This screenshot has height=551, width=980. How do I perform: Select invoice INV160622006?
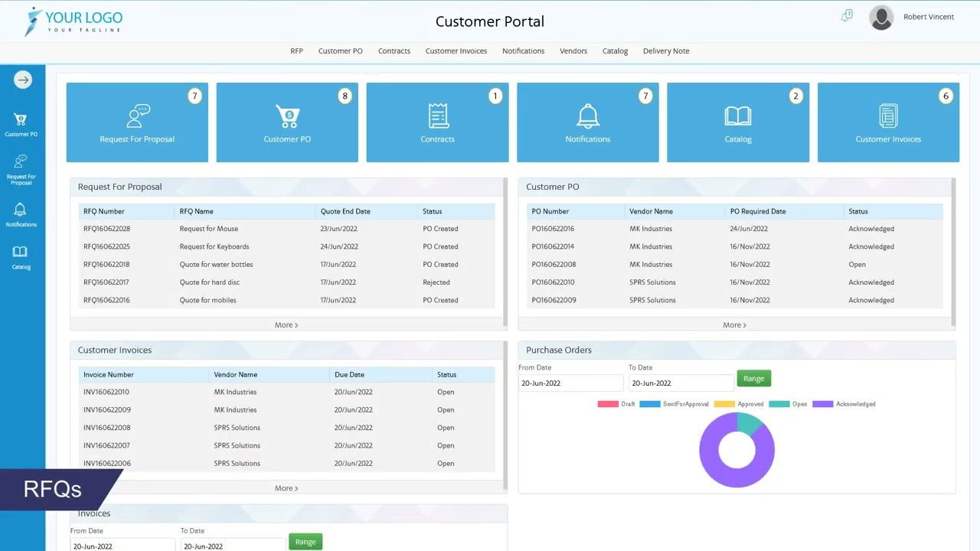107,464
